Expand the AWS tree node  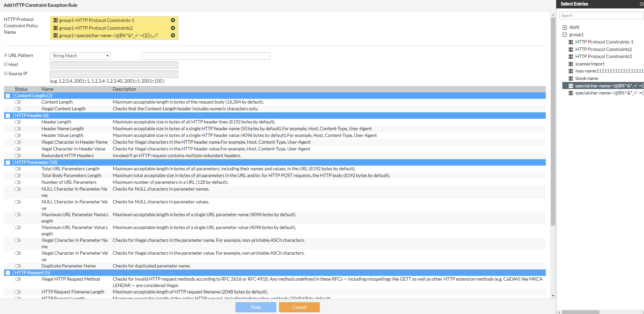[x=565, y=27]
